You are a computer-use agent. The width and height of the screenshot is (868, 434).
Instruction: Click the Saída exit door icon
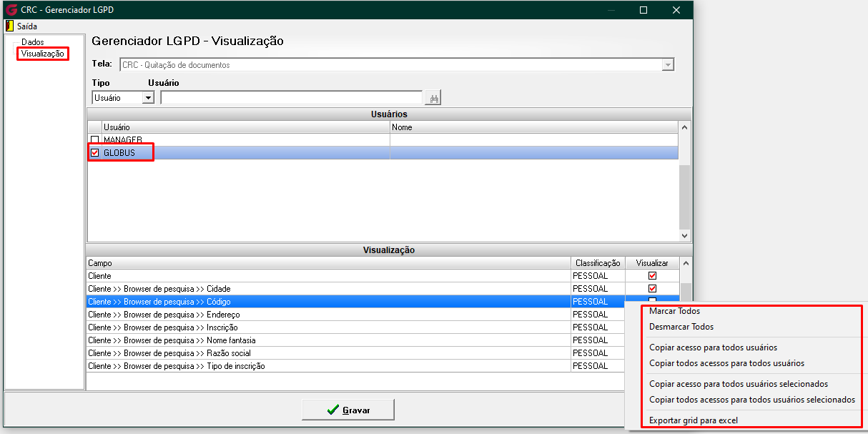(x=9, y=26)
